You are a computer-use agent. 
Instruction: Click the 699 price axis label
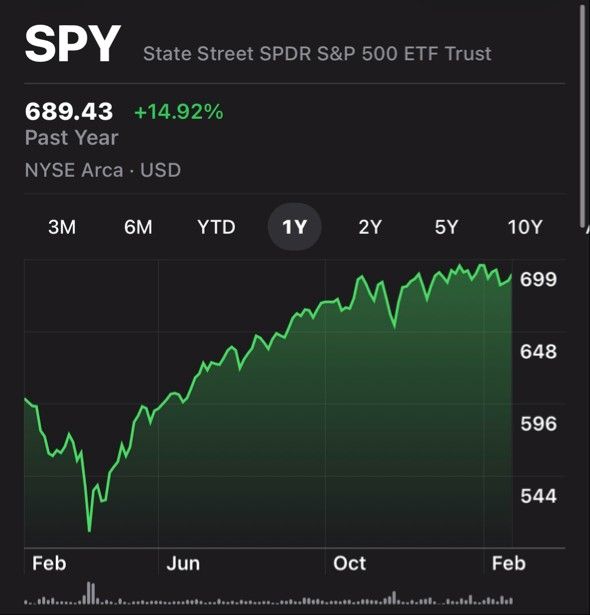click(x=538, y=280)
